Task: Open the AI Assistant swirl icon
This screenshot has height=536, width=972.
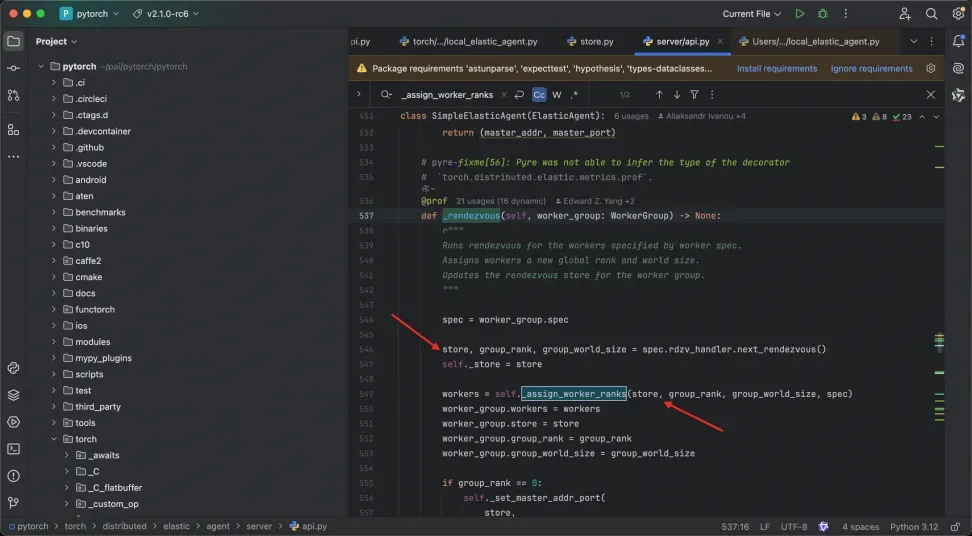Action: point(958,68)
